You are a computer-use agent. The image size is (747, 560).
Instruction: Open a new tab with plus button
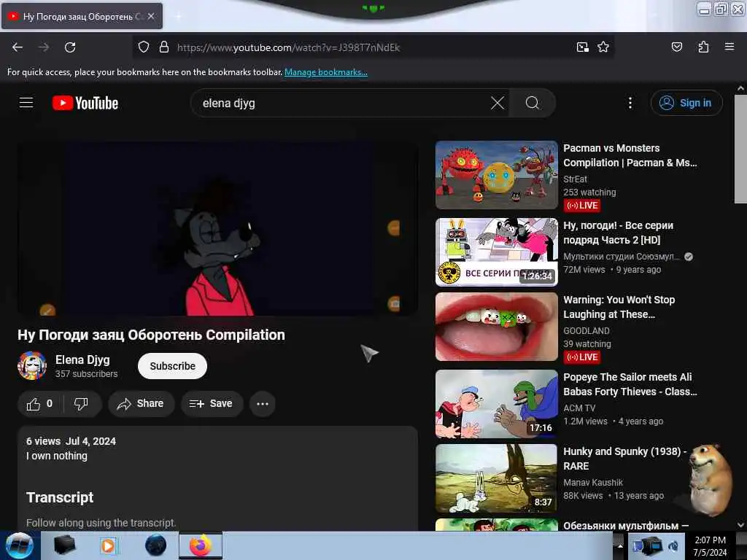178,16
